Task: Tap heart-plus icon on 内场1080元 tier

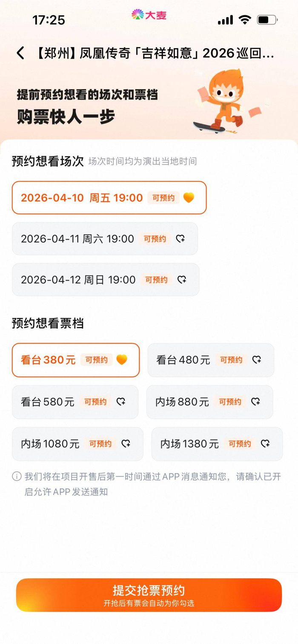Action: pos(126,444)
